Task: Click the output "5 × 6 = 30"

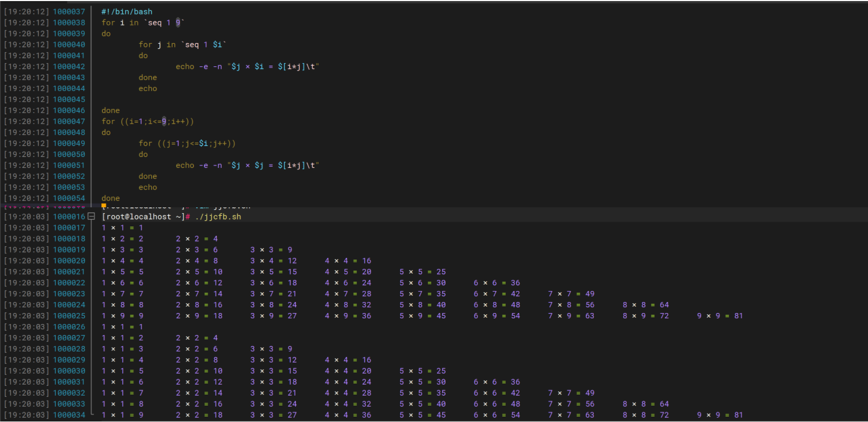Action: click(423, 283)
